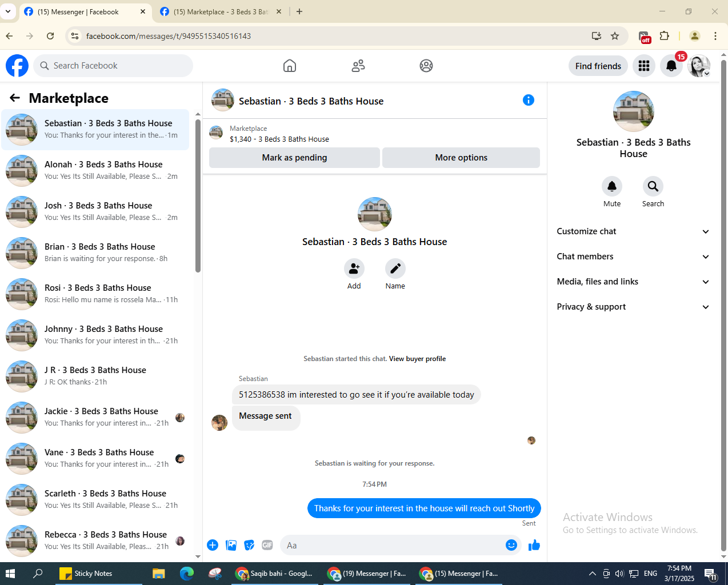
Task: Open File Explorer from taskbar
Action: click(x=158, y=574)
